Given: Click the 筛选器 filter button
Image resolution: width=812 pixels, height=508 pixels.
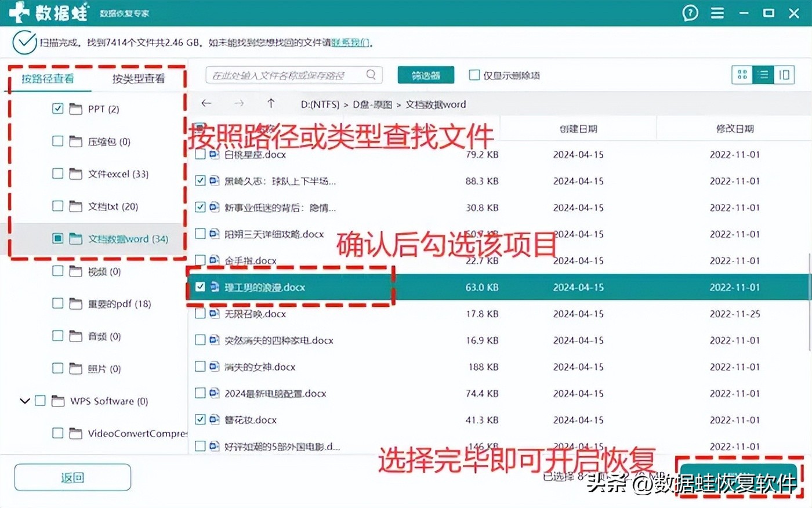Looking at the screenshot, I should [x=426, y=75].
